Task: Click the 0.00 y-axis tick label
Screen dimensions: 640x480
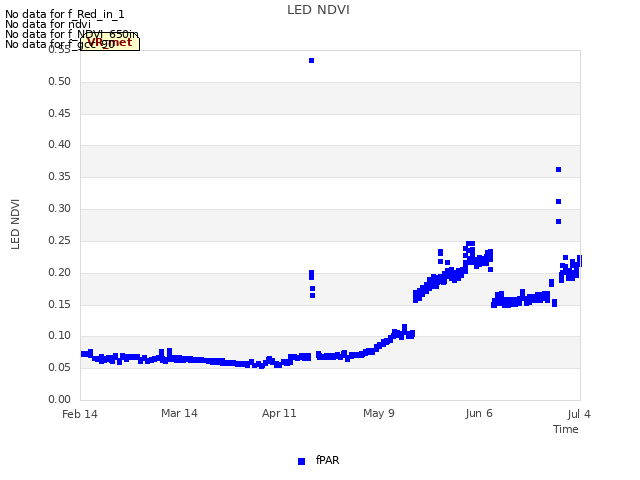Action: click(60, 399)
